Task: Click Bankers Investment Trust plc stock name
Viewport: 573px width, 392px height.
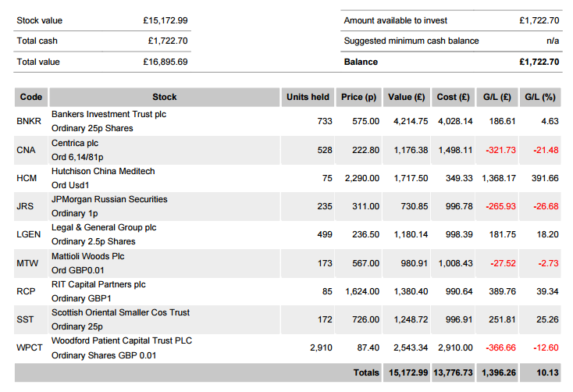Action: [x=109, y=114]
